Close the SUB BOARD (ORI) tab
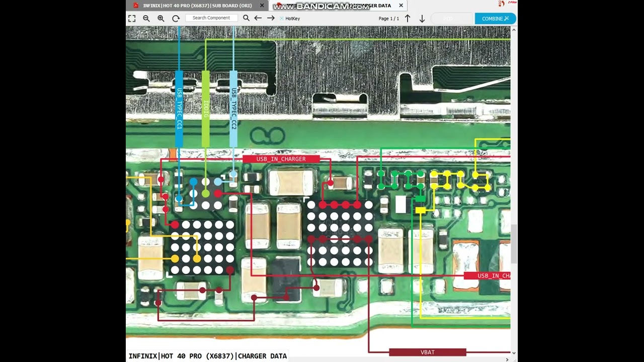Screen dimensions: 644x362 [x=262, y=6]
